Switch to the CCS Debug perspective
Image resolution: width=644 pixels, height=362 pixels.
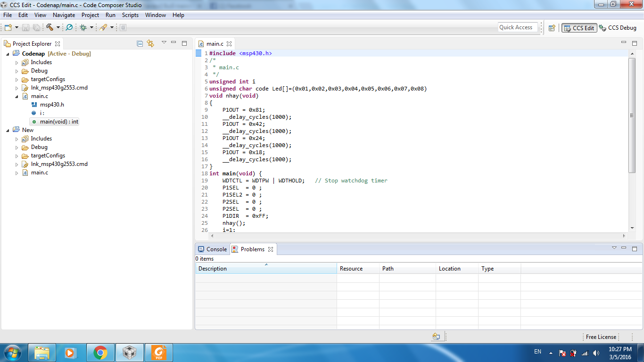(x=618, y=28)
